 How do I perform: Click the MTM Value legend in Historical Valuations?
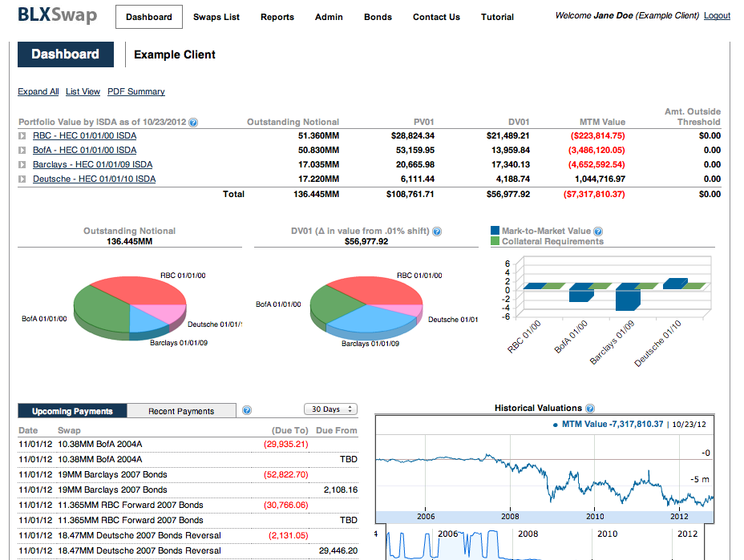coord(609,425)
